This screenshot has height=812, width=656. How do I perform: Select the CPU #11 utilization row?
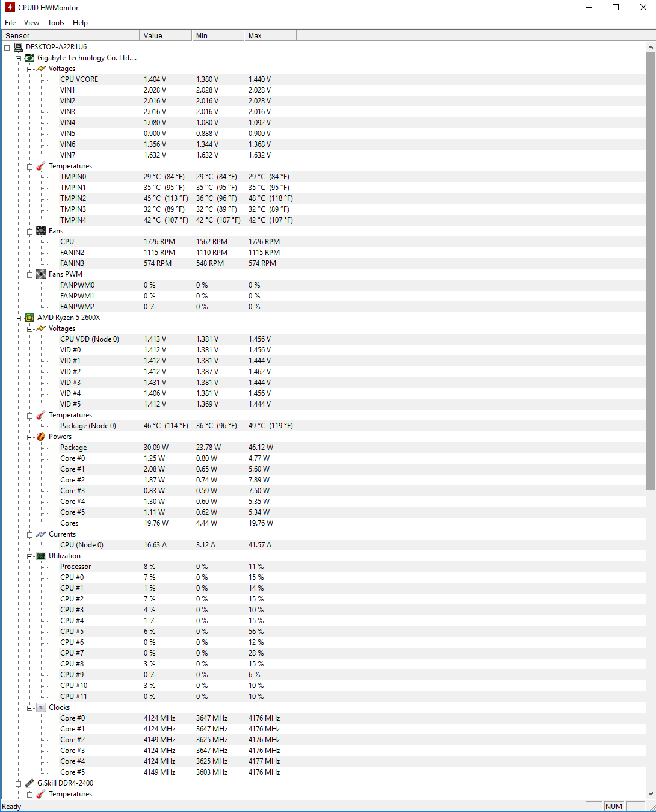[323, 697]
